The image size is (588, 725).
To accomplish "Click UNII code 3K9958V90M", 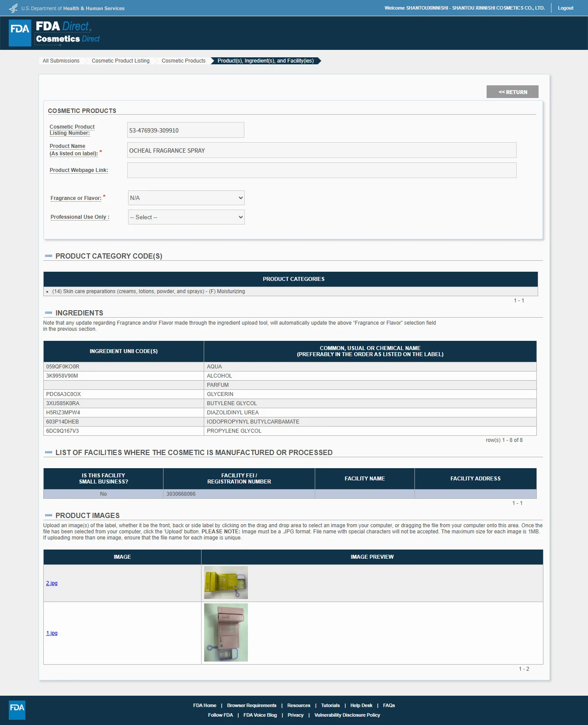I will tap(62, 376).
